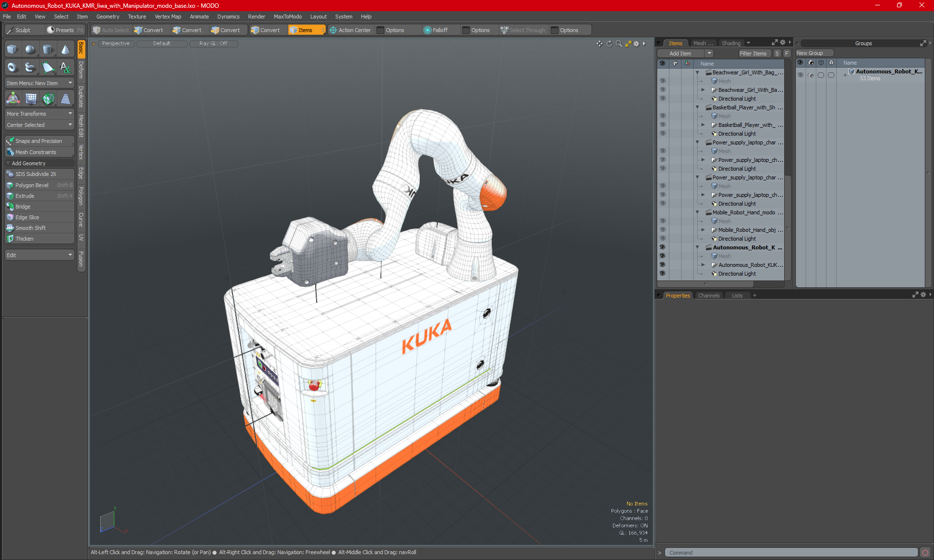Click the Add Item button
Viewport: 934px width, 560px height.
(x=683, y=52)
